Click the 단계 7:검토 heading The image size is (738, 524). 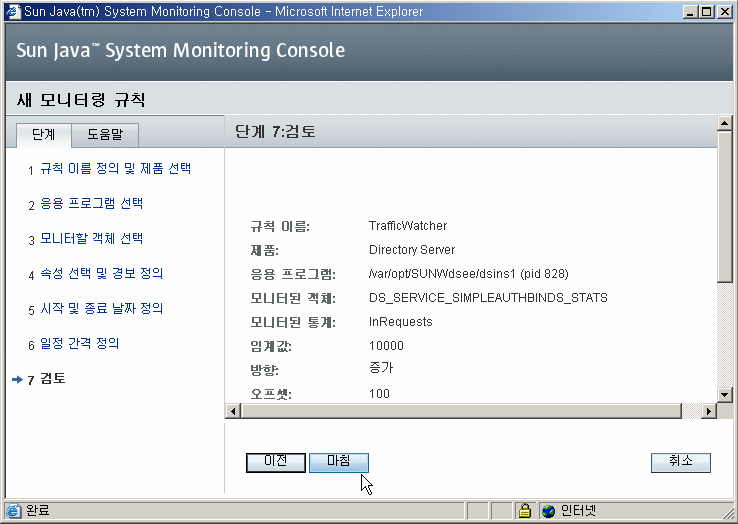pyautogui.click(x=275, y=131)
